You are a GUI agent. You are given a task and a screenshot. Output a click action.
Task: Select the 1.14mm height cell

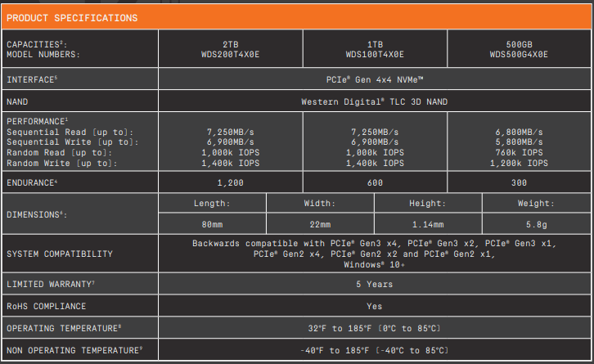[x=428, y=224]
